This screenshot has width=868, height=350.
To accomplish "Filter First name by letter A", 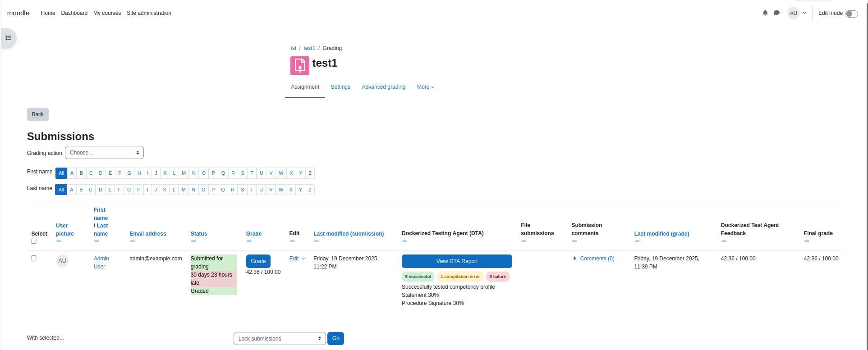I will [72, 173].
